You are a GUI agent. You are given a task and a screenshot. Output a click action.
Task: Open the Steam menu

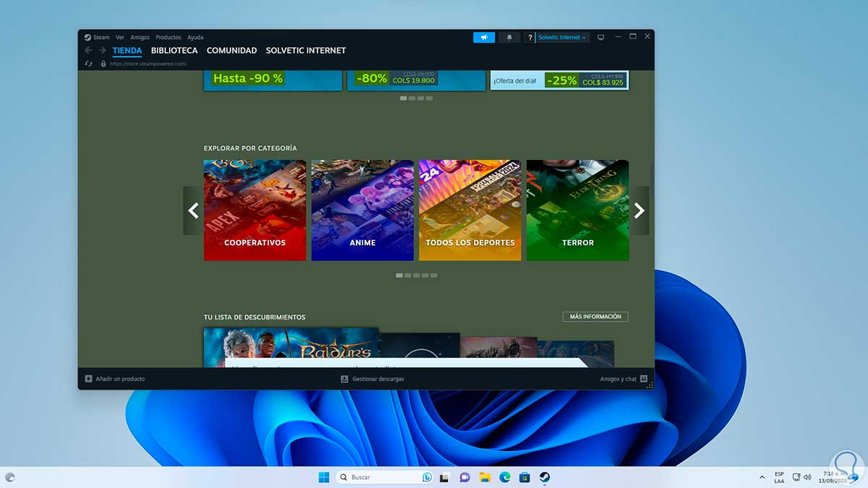pyautogui.click(x=101, y=38)
